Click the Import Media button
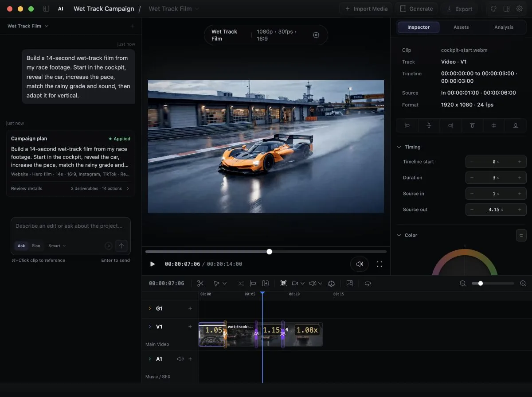The width and height of the screenshot is (532, 397). [x=366, y=9]
